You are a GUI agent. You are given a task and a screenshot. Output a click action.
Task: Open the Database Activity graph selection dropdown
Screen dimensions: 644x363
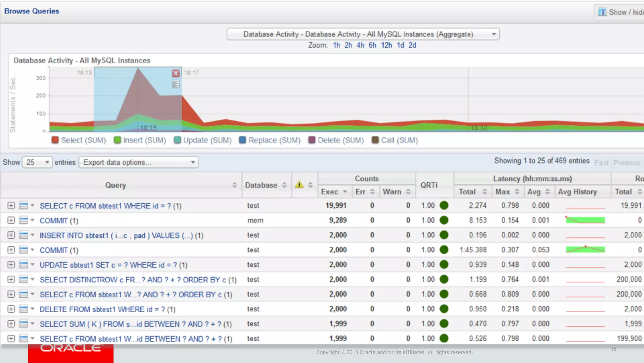(x=363, y=34)
